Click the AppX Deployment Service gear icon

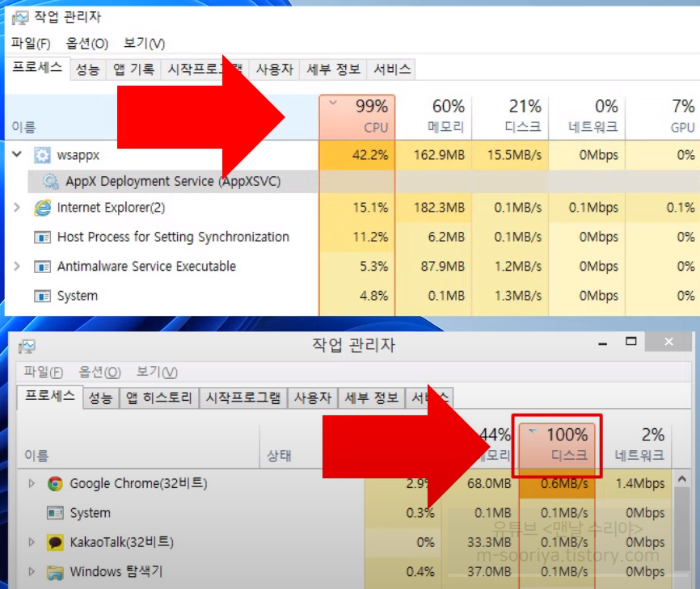pos(50,182)
